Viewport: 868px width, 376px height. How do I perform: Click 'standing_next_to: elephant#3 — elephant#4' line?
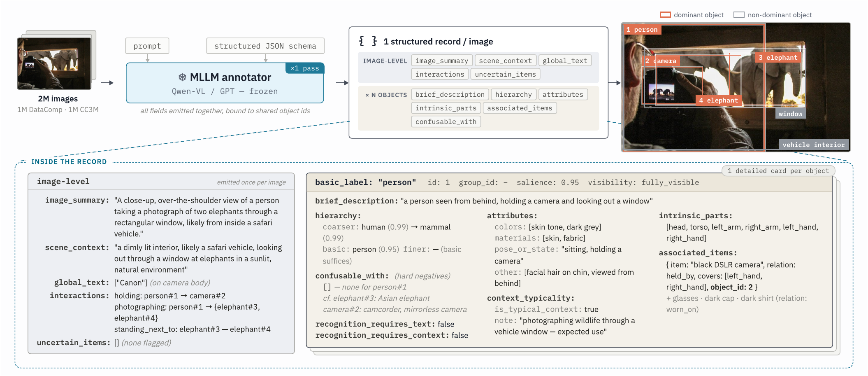[193, 329]
